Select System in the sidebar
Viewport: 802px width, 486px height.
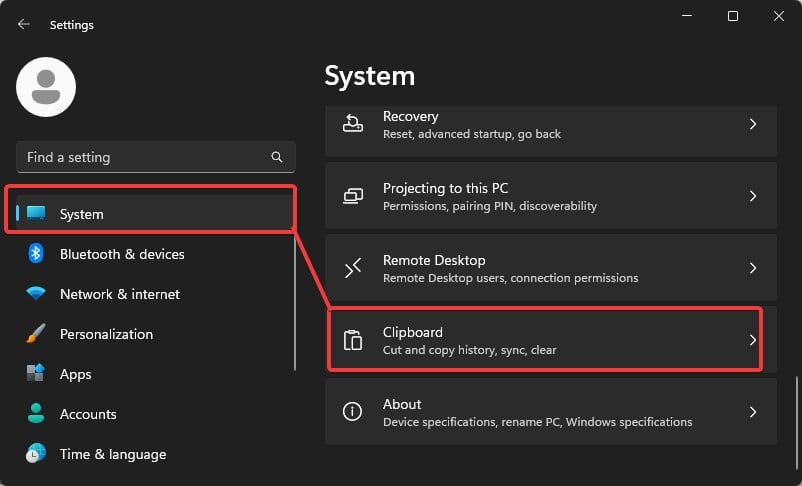[150, 214]
